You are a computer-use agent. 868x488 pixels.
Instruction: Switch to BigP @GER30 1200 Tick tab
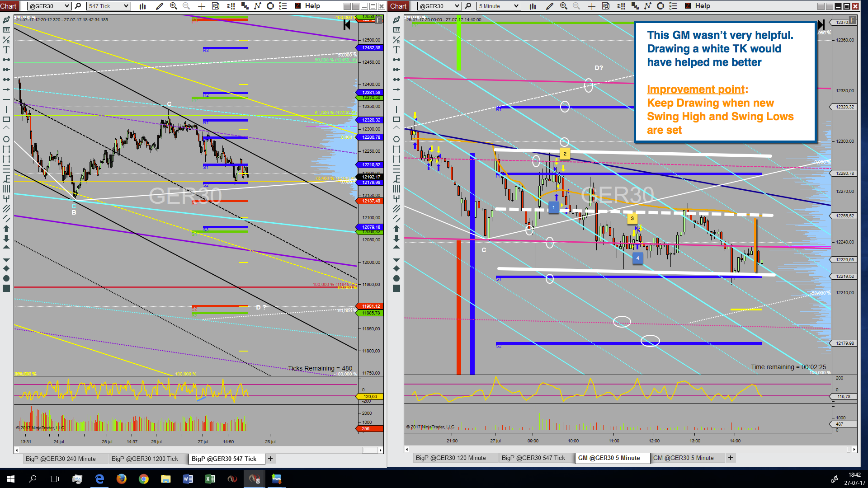[x=145, y=459]
